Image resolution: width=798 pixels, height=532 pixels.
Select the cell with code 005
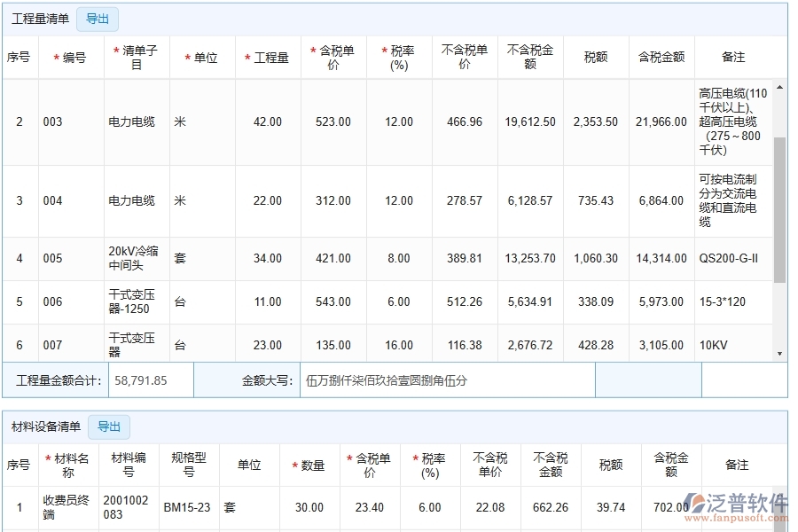click(x=71, y=259)
